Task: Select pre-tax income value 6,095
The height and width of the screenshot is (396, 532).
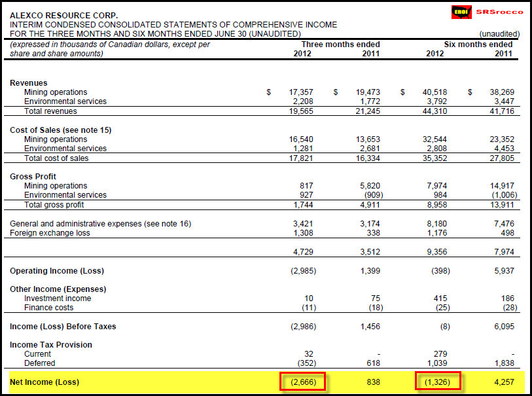Action: point(504,327)
